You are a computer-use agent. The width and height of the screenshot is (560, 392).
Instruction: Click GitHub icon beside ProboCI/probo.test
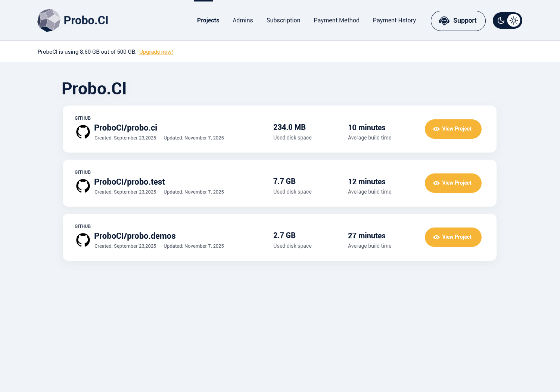coord(83,186)
